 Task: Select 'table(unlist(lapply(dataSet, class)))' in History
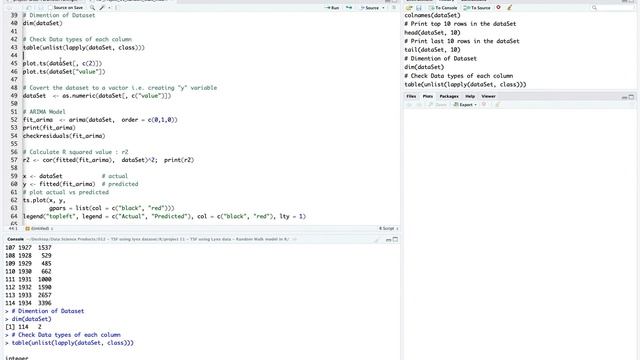pos(465,84)
